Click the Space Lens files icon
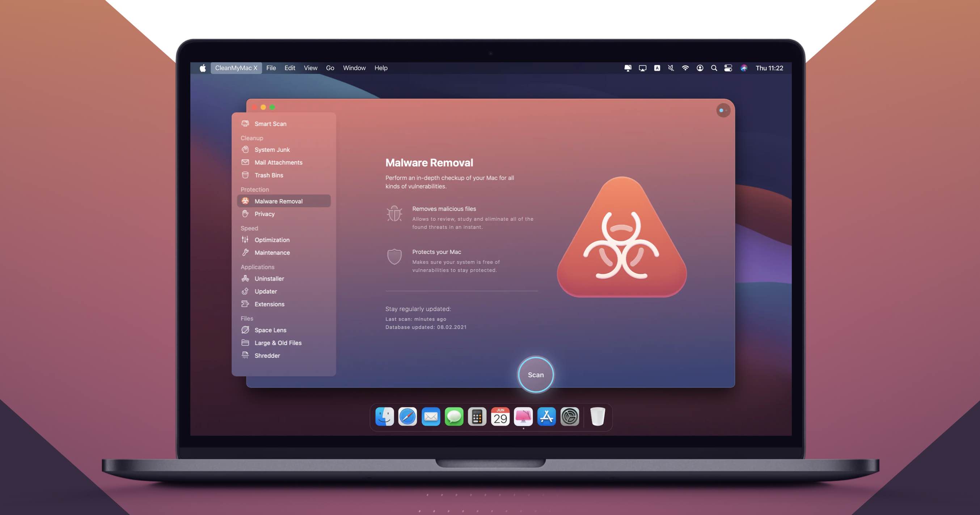980x515 pixels. [246, 330]
